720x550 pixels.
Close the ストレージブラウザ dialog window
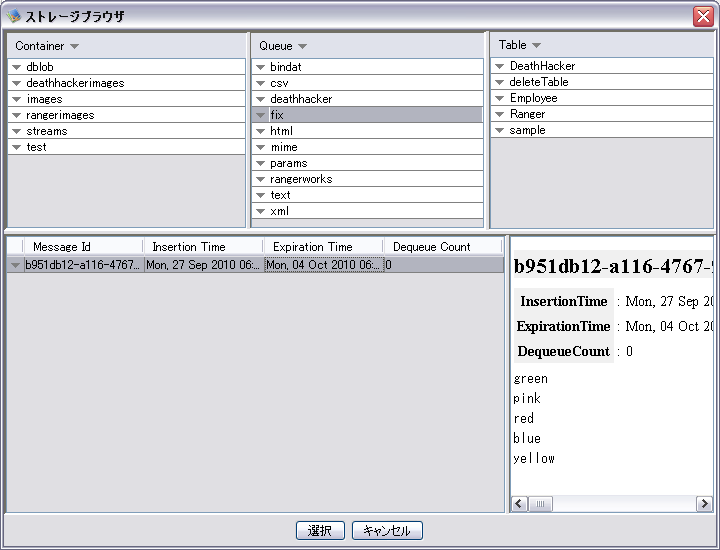[702, 16]
